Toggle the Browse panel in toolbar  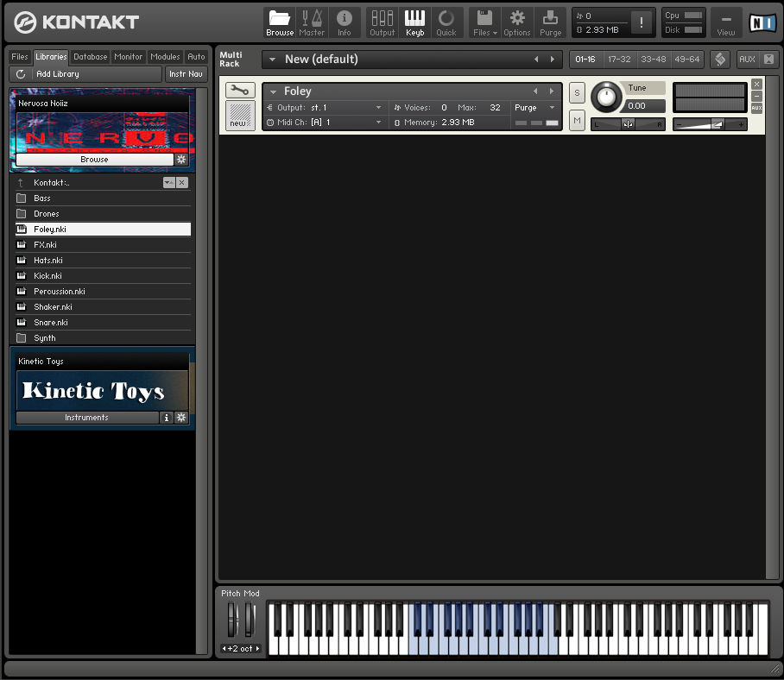tap(280, 23)
